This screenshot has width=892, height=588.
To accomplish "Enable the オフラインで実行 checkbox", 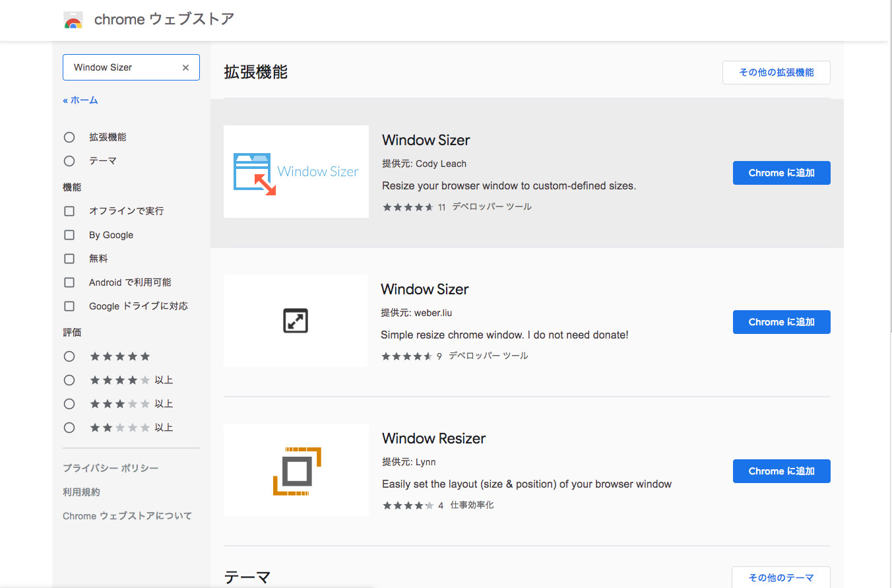I will [x=69, y=211].
